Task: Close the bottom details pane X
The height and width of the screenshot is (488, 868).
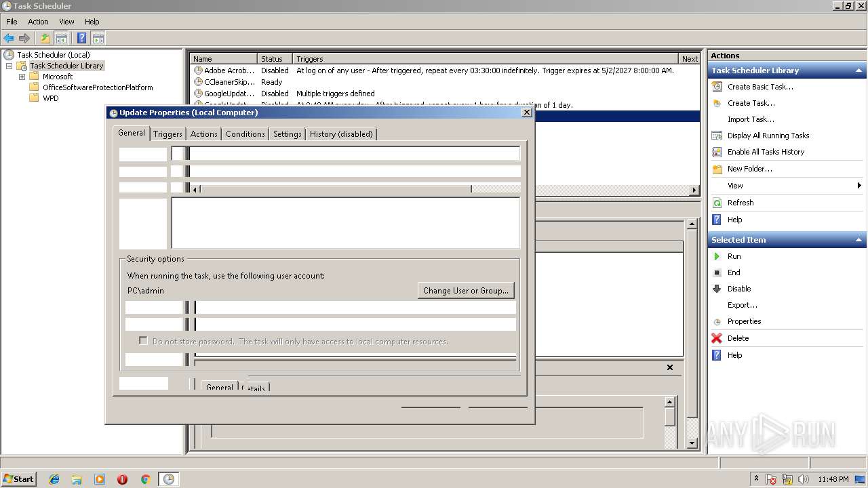Action: 670,367
